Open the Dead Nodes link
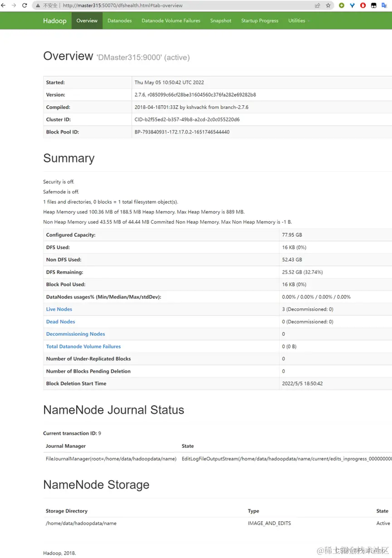The height and width of the screenshot is (558, 392). tap(60, 322)
